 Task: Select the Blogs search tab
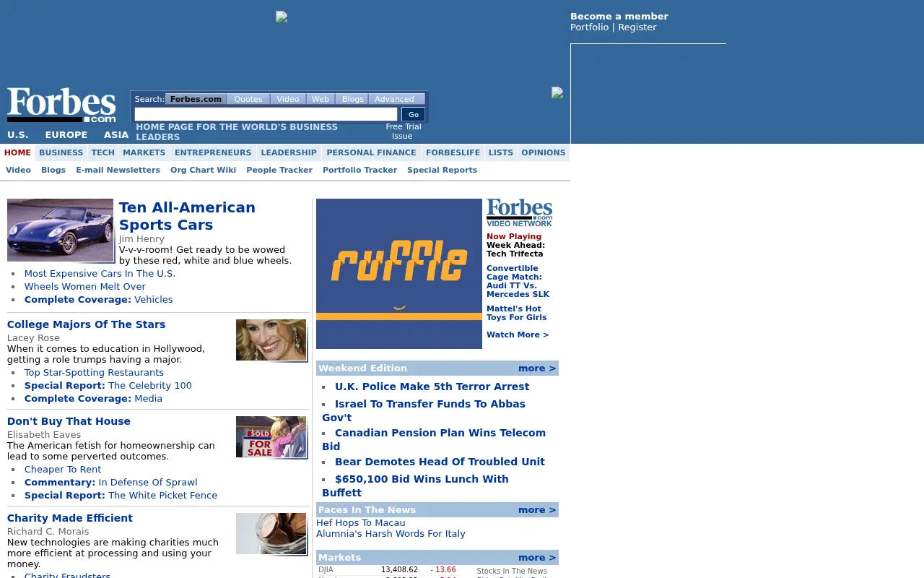352,99
